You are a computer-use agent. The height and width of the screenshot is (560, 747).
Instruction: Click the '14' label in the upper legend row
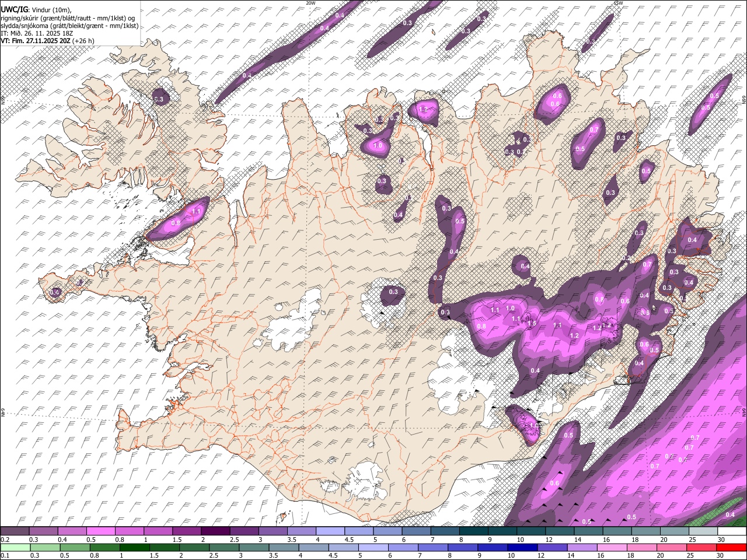[x=577, y=540]
